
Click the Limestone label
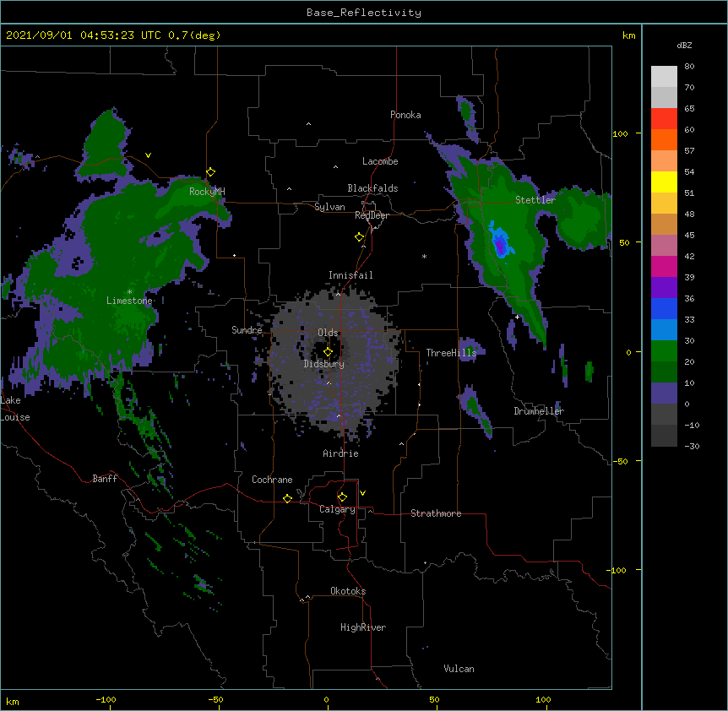point(129,301)
